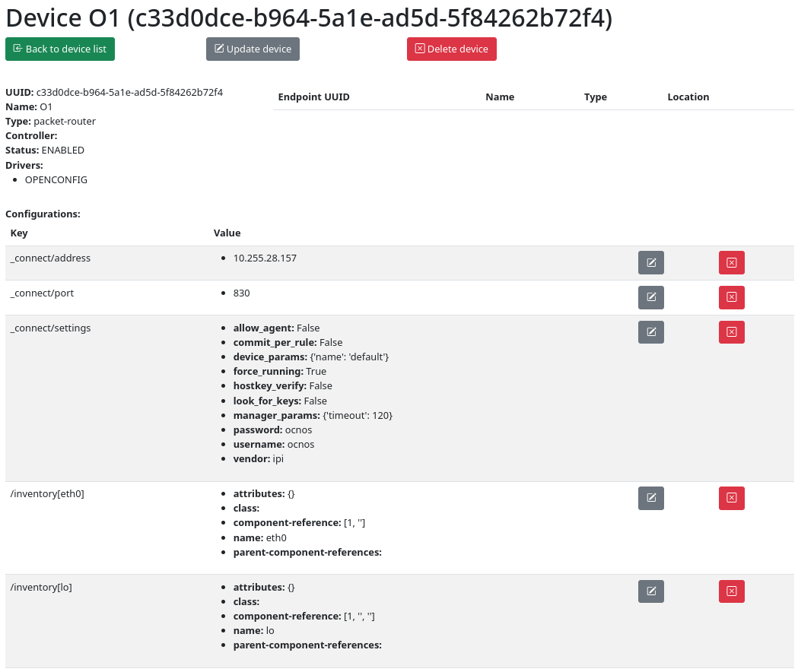This screenshot has width=798, height=672.
Task: Click the Update device button
Action: 253,49
